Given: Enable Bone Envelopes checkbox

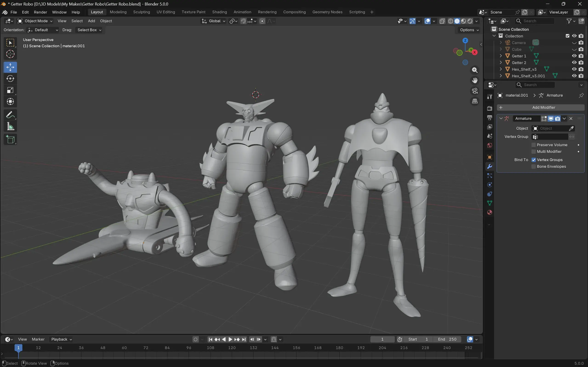Looking at the screenshot, I should (x=534, y=166).
